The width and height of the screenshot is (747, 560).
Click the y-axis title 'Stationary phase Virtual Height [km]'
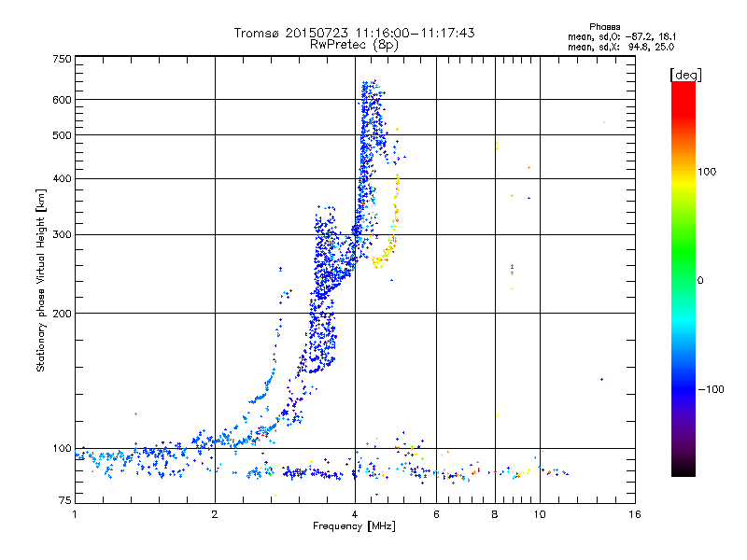pos(40,280)
